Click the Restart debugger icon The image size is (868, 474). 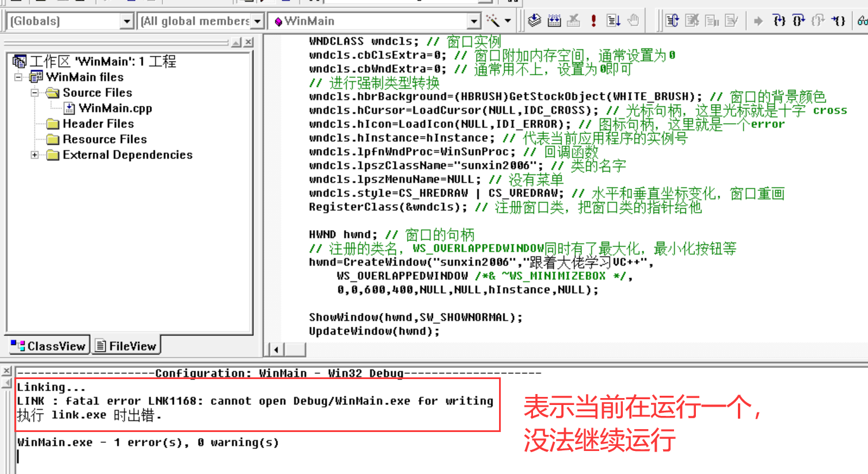coord(672,21)
